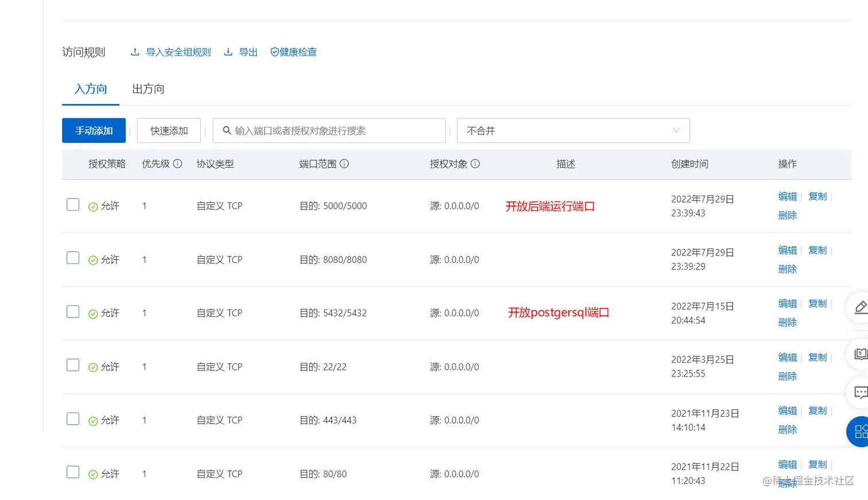Click the search magnifier icon
The width and height of the screenshot is (868, 500).
[227, 130]
